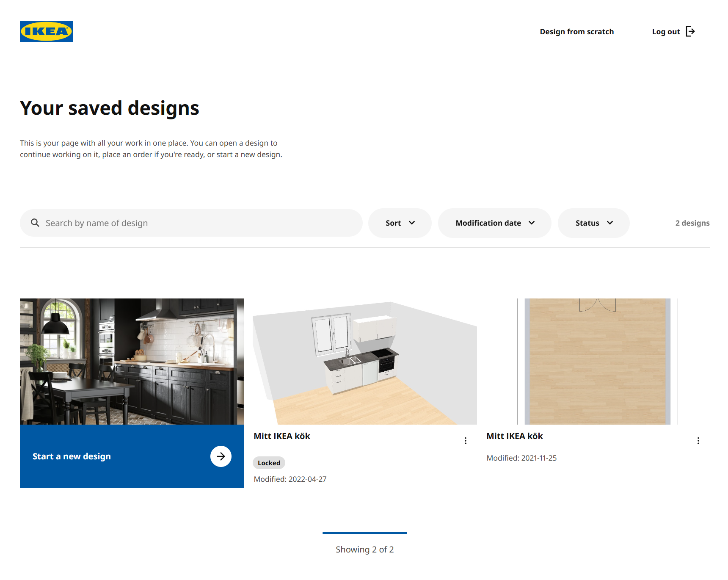
Task: Click the Log out text in the header
Action: 666,32
